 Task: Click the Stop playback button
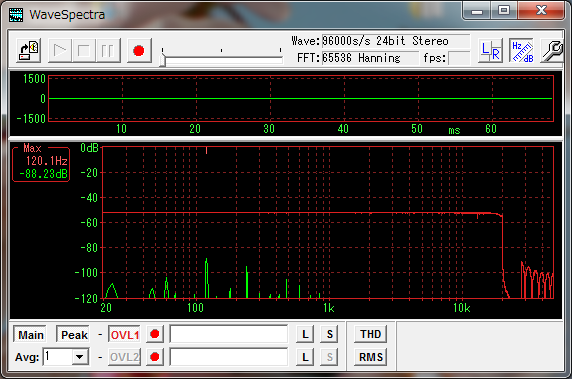coord(84,51)
